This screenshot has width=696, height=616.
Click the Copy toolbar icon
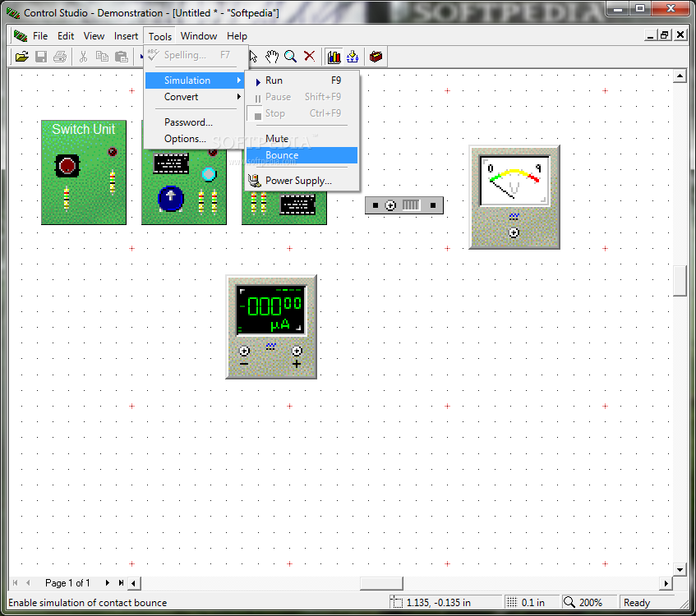[102, 57]
